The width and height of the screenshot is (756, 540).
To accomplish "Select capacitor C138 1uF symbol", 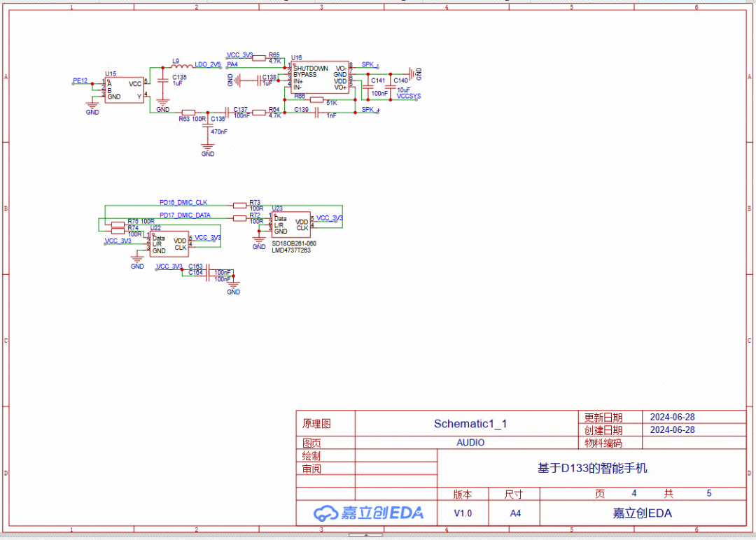I will (x=259, y=80).
